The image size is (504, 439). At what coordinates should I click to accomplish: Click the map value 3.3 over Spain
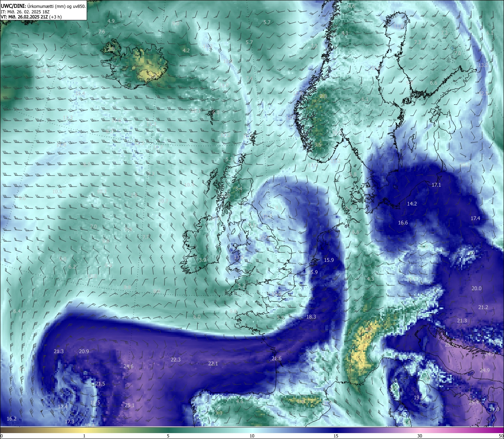coord(219,413)
